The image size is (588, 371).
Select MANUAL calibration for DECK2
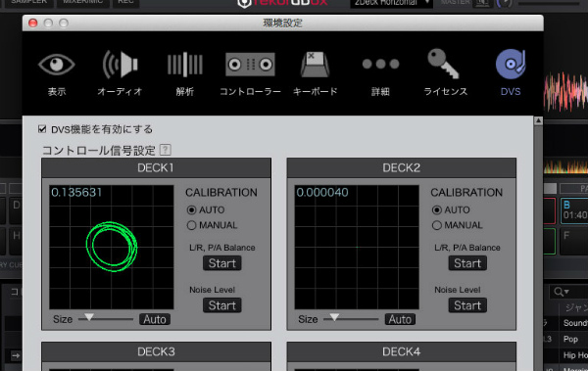(x=437, y=225)
